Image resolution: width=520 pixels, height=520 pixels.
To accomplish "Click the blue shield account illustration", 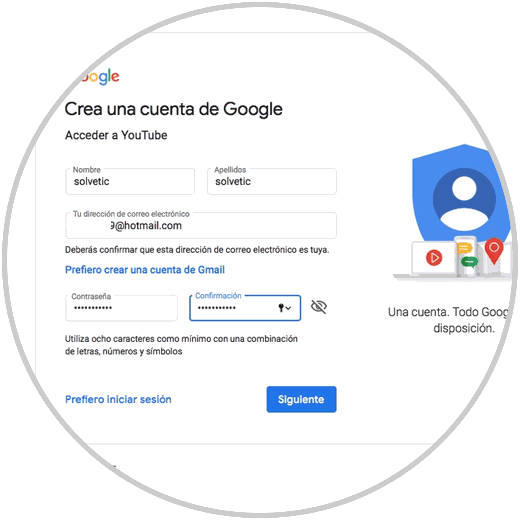I will point(461,195).
